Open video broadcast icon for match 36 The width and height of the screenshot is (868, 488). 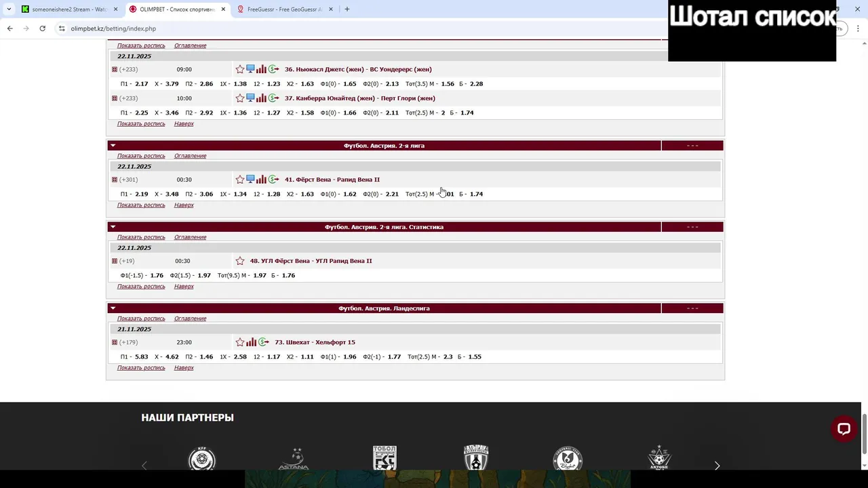(250, 69)
